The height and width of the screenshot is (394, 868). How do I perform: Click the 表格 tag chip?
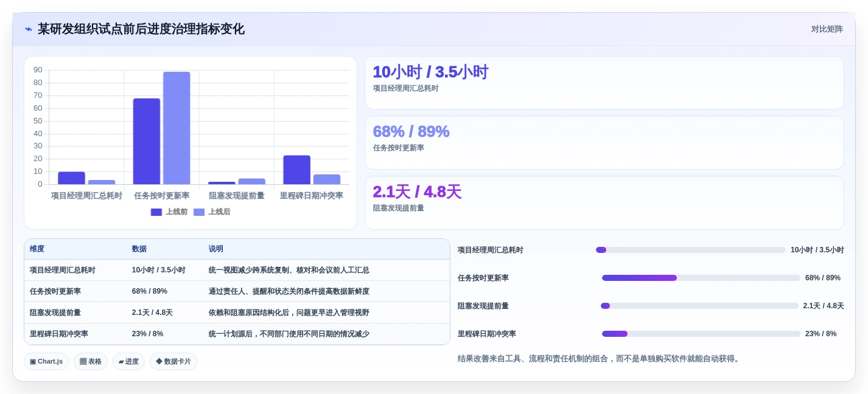pos(91,361)
